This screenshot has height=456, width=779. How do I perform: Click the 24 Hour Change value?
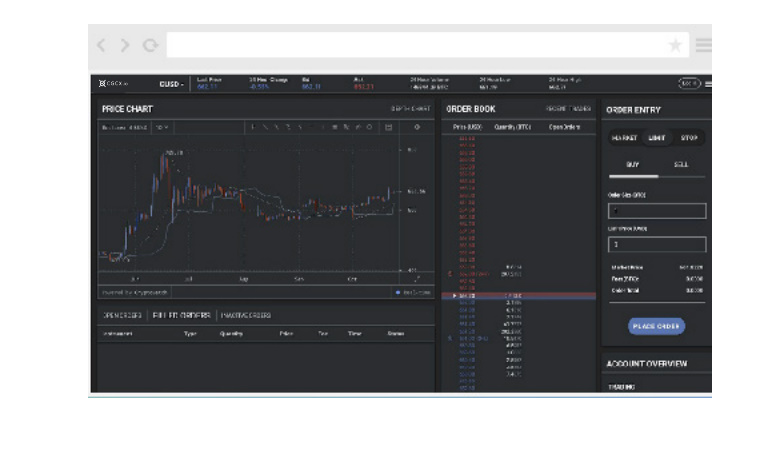(259, 87)
